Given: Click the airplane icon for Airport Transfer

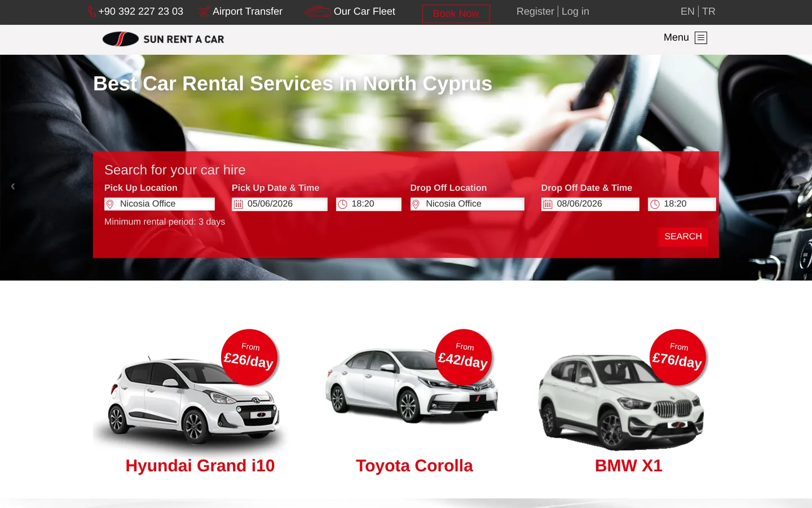Looking at the screenshot, I should coord(204,11).
